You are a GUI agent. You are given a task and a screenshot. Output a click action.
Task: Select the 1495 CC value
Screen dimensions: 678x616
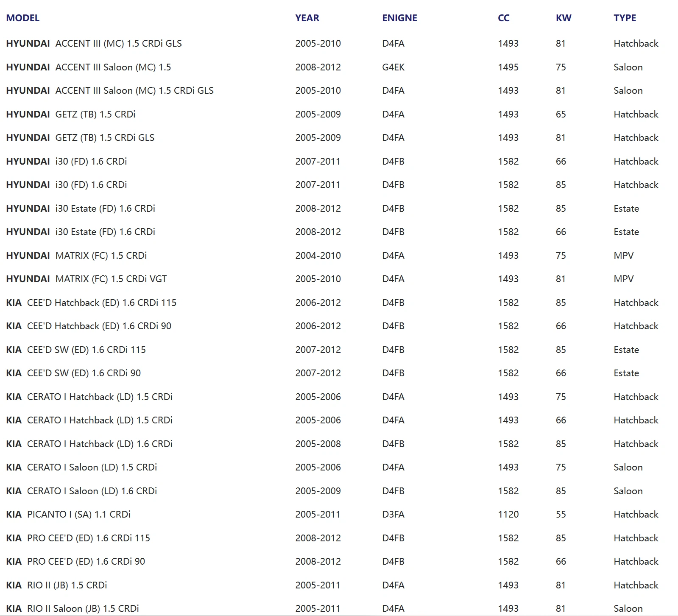508,67
